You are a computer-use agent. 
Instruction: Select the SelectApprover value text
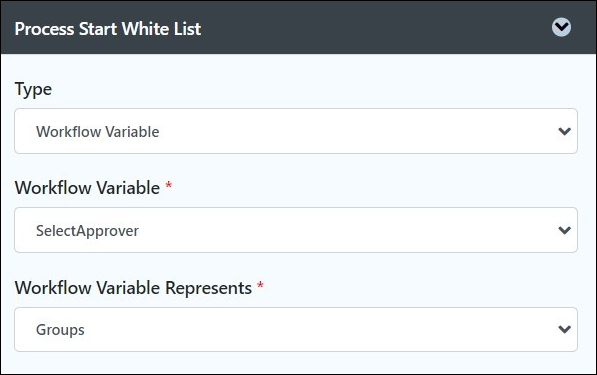tap(87, 231)
